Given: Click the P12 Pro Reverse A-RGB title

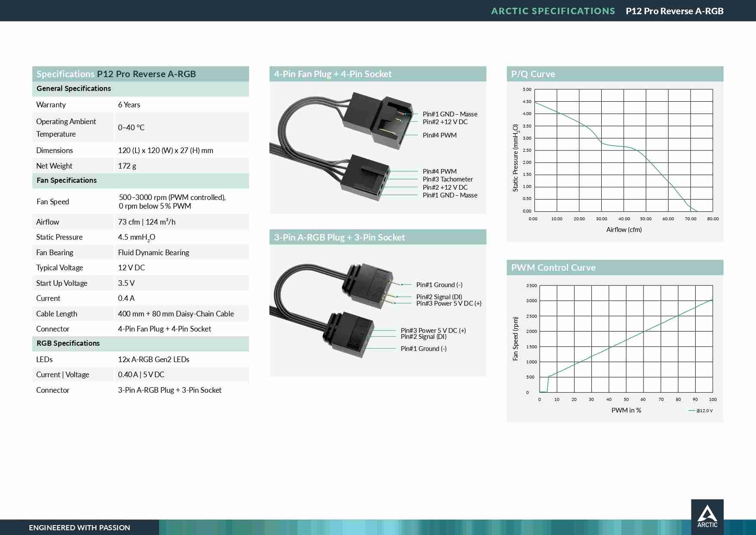Looking at the screenshot, I should pos(674,11).
